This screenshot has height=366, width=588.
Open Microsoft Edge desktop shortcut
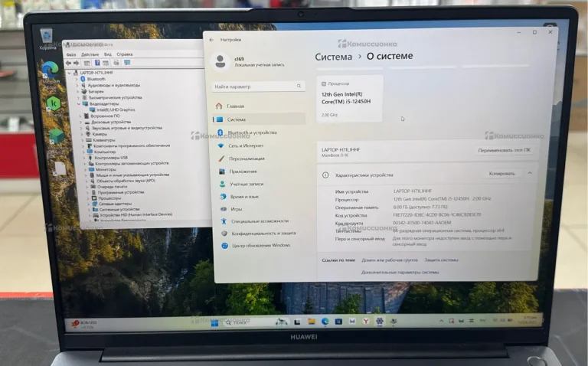(x=51, y=75)
